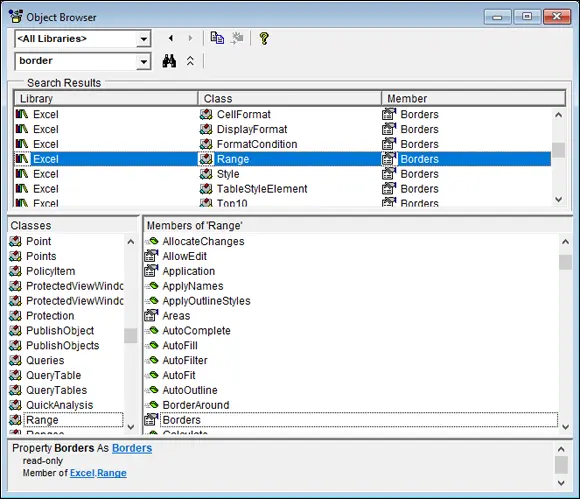580x499 pixels.
Task: Click the binoculars Search icon
Action: click(169, 61)
